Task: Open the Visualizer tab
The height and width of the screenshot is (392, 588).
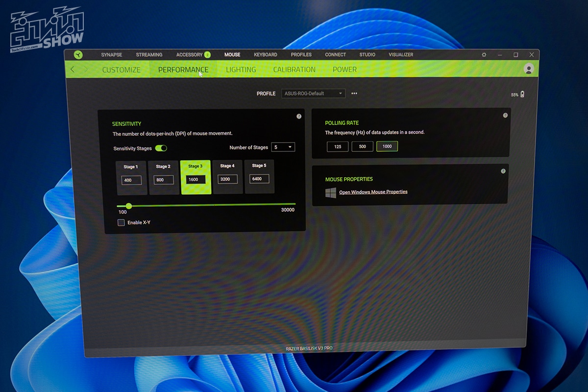Action: (401, 55)
